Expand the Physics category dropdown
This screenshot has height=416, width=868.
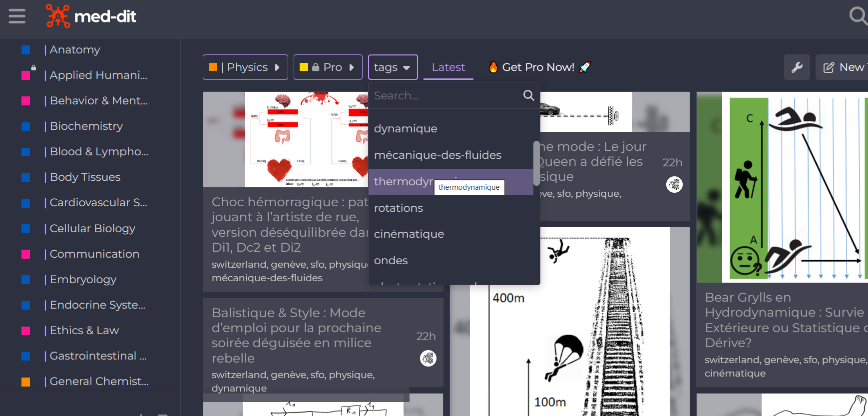pyautogui.click(x=245, y=67)
